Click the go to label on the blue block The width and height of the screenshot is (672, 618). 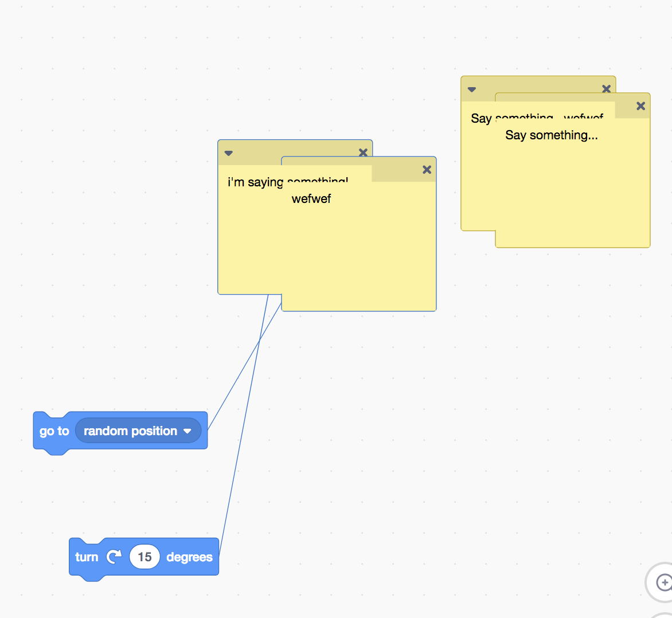(54, 431)
